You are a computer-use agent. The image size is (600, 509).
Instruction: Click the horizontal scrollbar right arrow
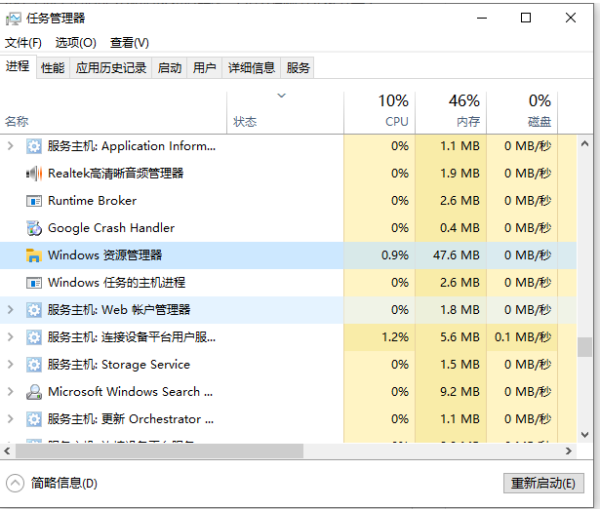(569, 451)
